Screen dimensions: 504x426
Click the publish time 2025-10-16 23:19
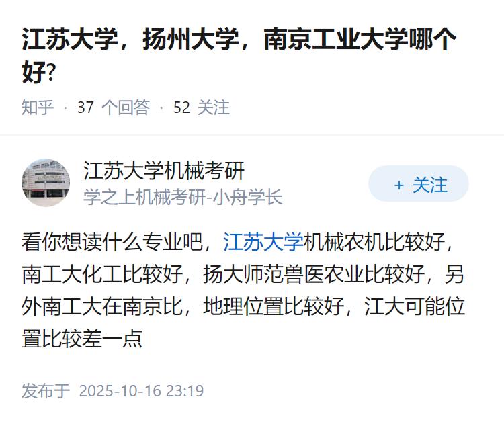click(141, 391)
